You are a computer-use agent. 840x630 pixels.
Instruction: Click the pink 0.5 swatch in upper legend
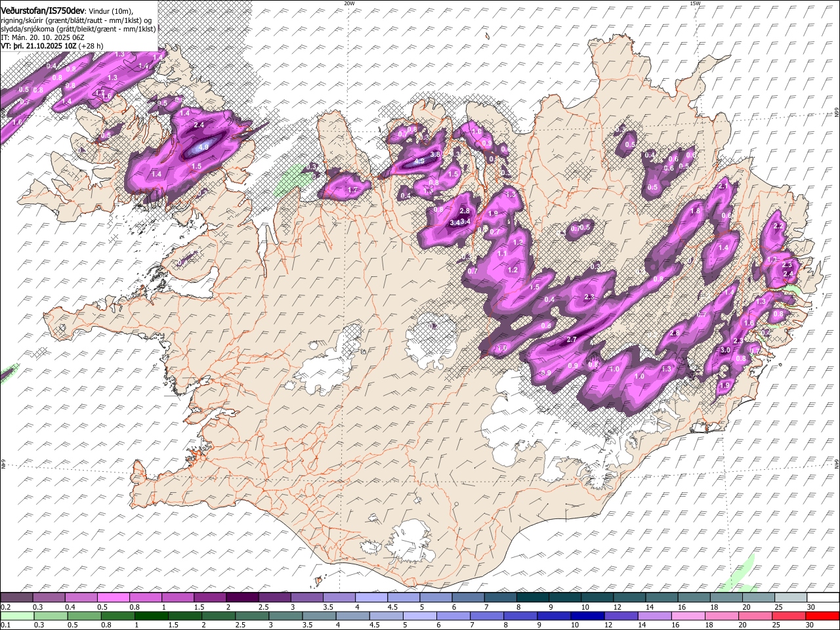point(114,598)
